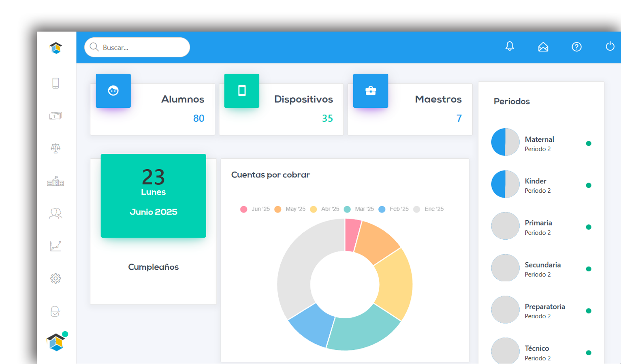The height and width of the screenshot is (364, 621).
Task: Click the green status dot beside Primaria
Action: pyautogui.click(x=589, y=227)
